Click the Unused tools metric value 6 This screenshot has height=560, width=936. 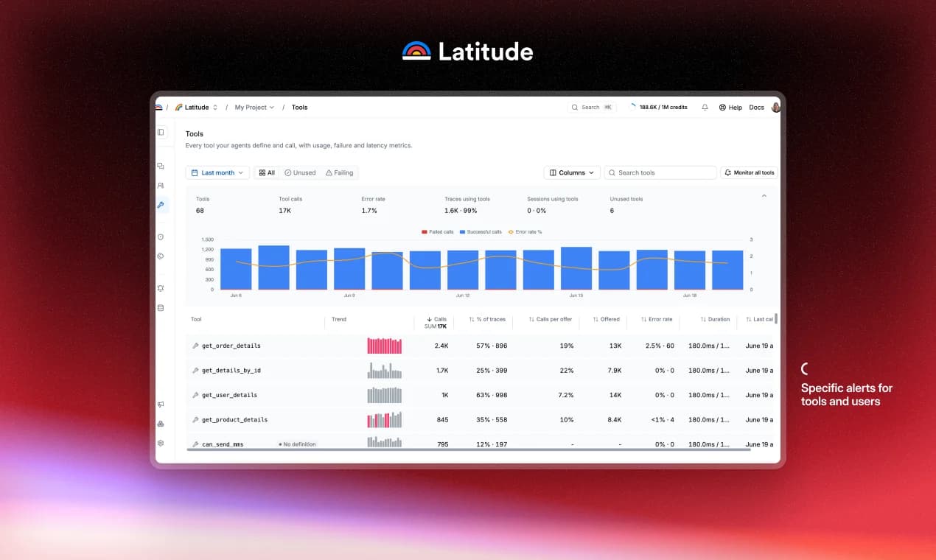612,211
